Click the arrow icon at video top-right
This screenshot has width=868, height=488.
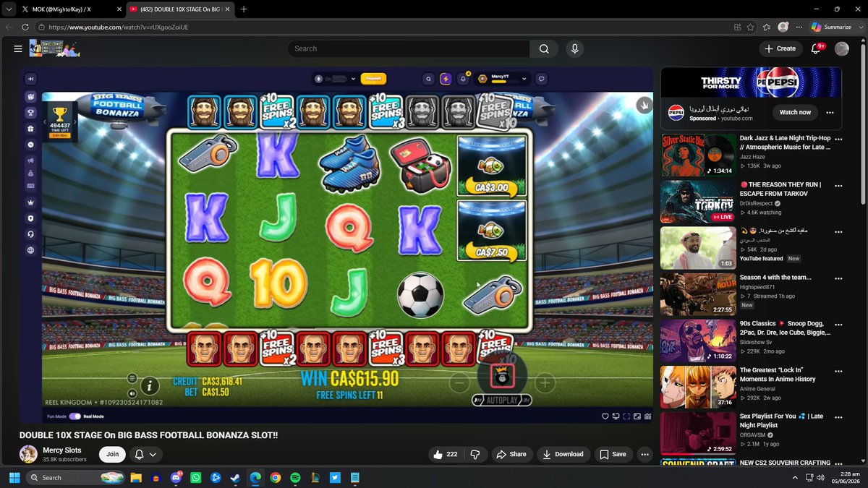(x=643, y=106)
